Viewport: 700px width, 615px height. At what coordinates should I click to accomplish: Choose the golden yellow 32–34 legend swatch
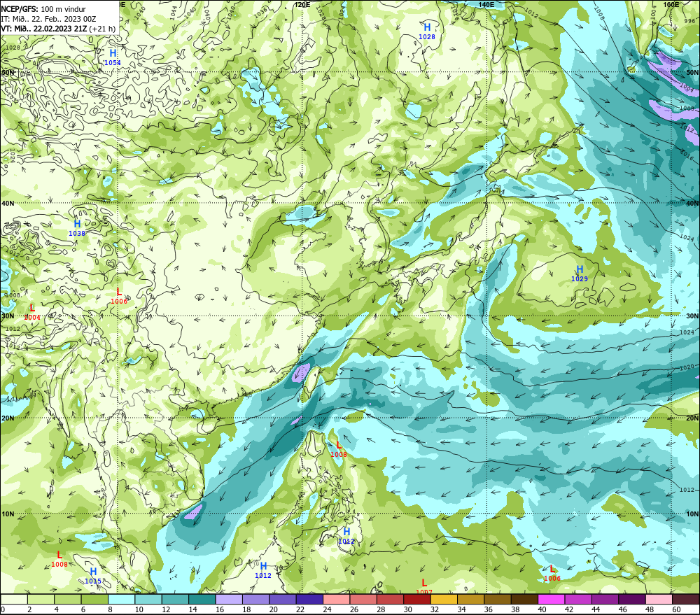444,599
